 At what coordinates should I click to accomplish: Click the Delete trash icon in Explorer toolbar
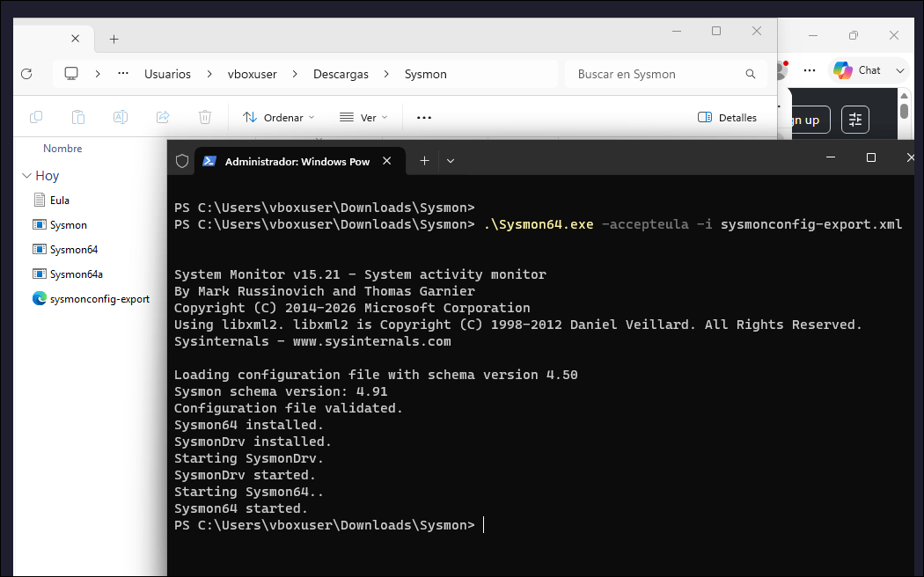tap(204, 117)
